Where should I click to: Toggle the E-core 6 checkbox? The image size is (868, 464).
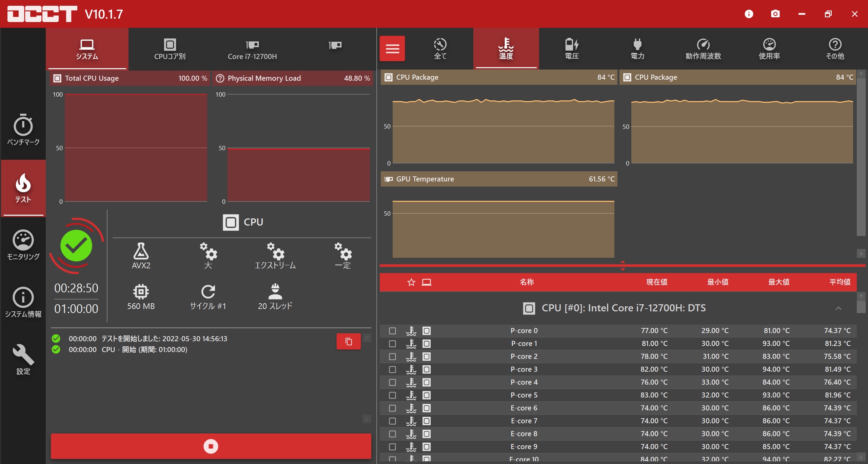392,408
